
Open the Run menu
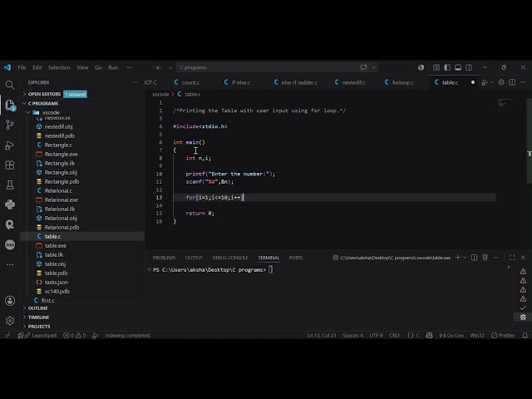[113, 67]
